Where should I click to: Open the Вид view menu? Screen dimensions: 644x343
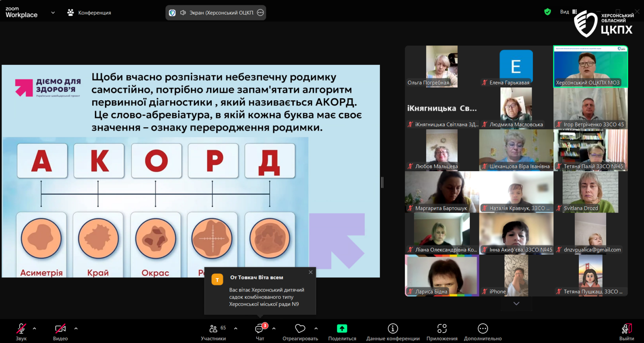pos(568,12)
